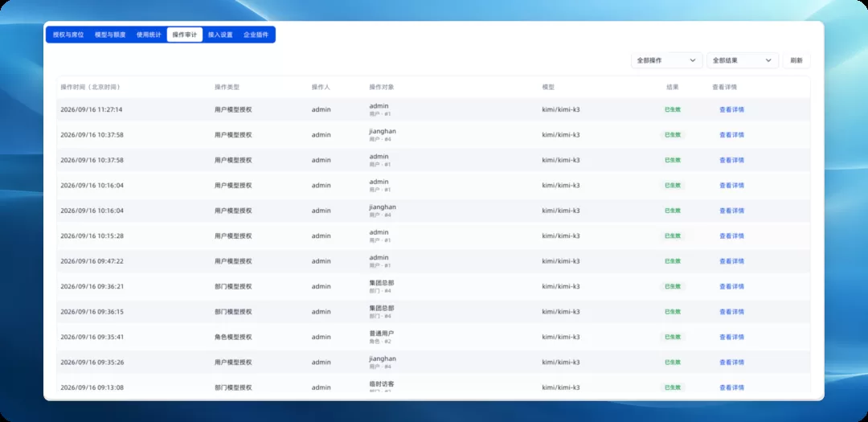Open the 接入设置 tab
This screenshot has height=422, width=868.
(x=220, y=35)
